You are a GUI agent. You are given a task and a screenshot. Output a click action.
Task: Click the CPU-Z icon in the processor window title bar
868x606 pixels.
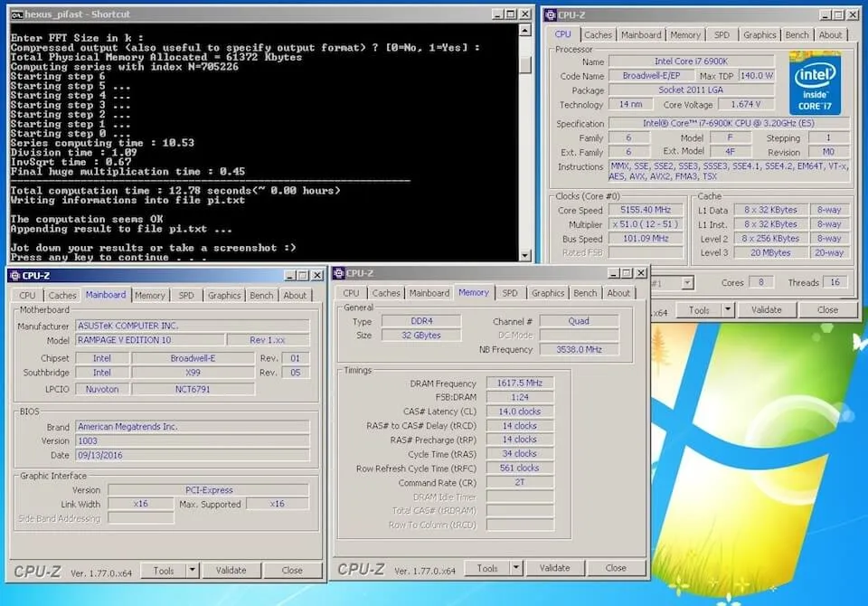(551, 14)
